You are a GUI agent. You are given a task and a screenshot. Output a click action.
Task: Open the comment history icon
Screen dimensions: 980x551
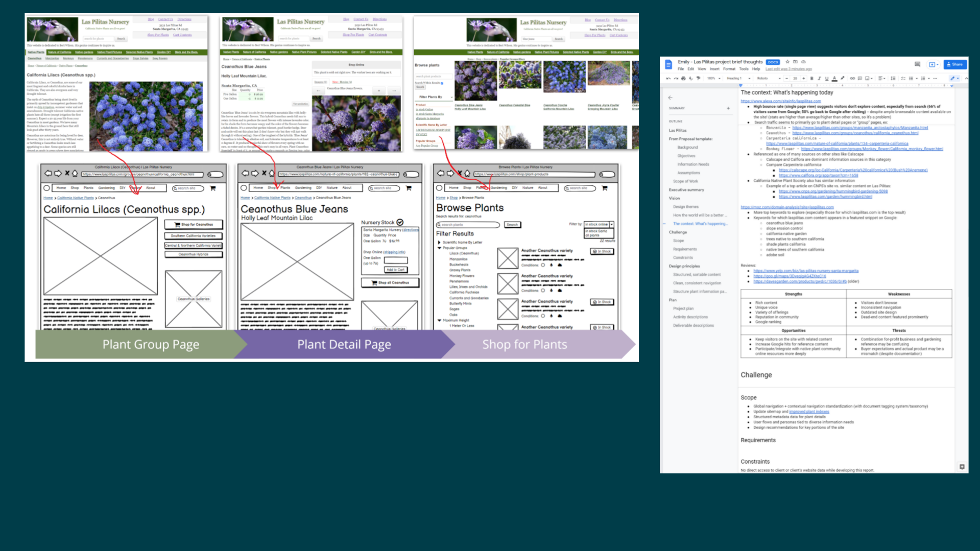tap(917, 64)
